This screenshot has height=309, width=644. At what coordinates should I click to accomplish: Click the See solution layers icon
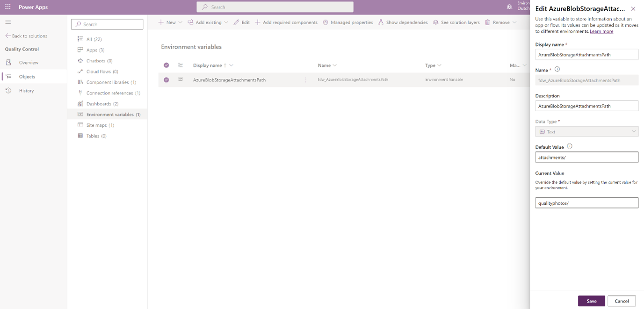(435, 22)
